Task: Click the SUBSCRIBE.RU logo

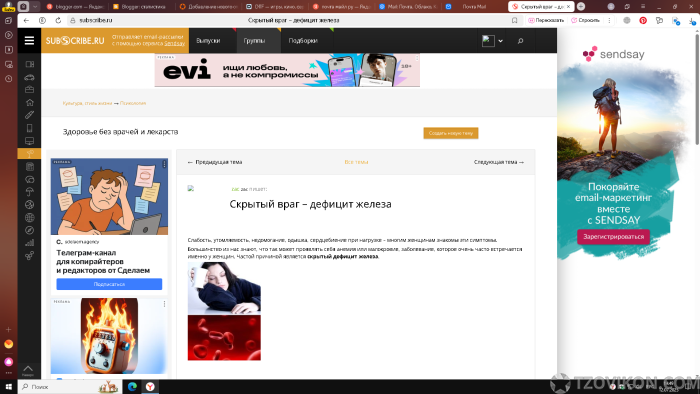Action: pyautogui.click(x=75, y=41)
